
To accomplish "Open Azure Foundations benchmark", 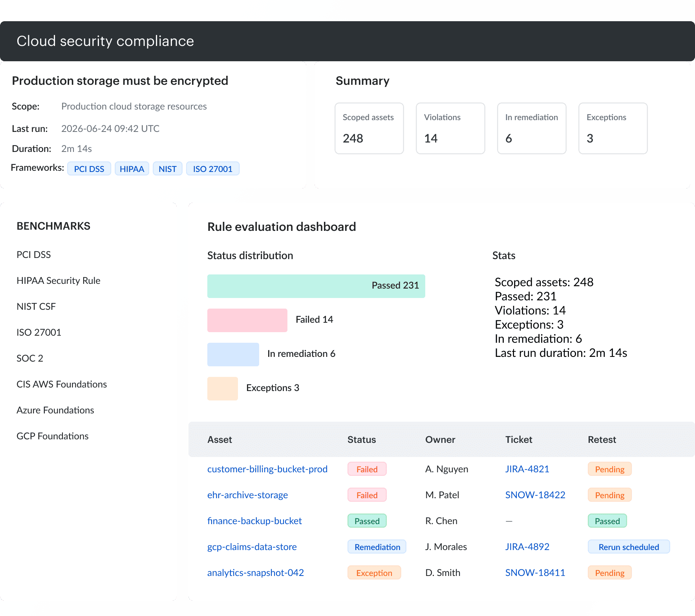I will 55,410.
